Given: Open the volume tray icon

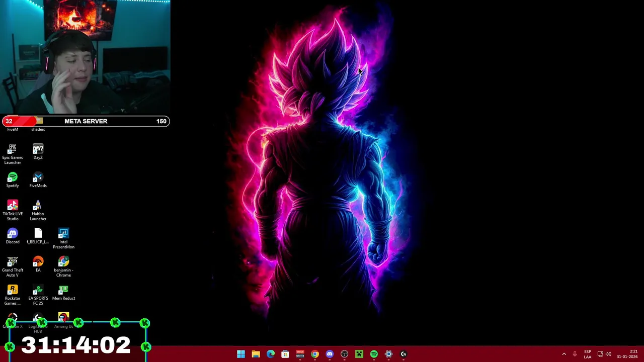Looking at the screenshot, I should coord(608,354).
